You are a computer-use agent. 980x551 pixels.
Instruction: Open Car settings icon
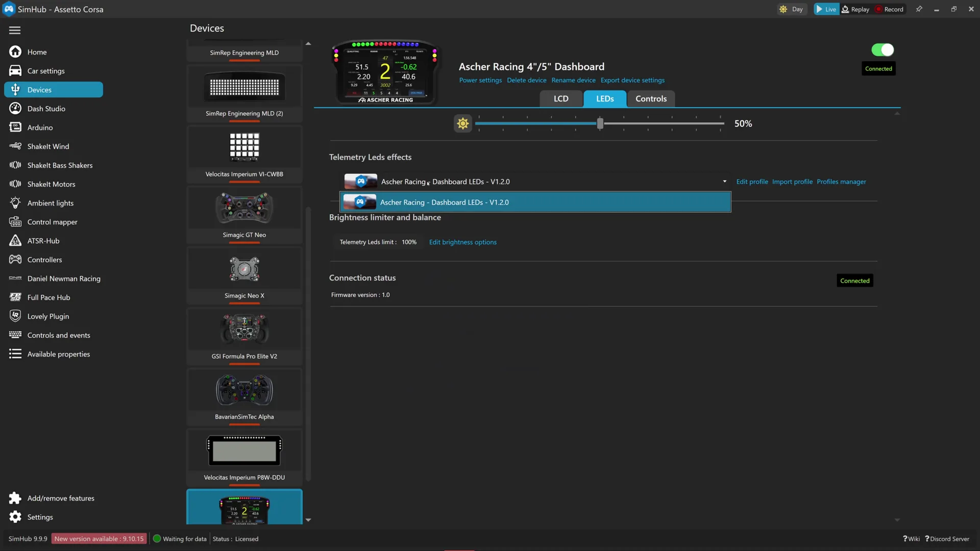coord(15,71)
